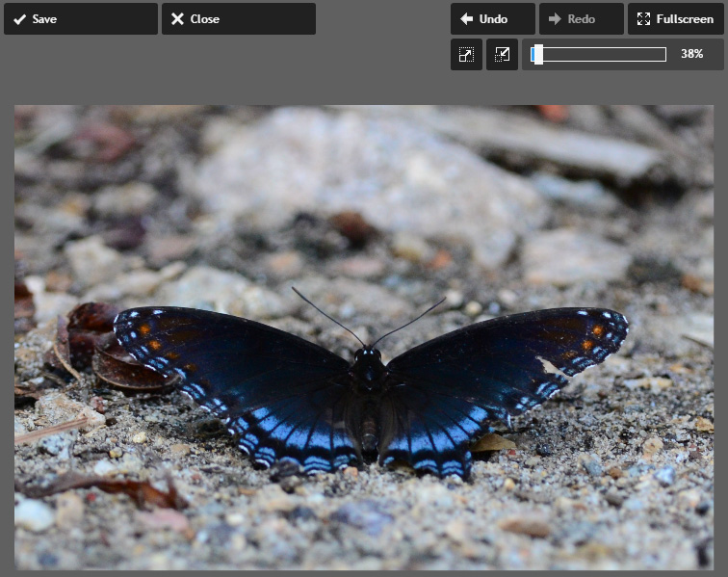Viewport: 728px width, 577px height.
Task: Click the 38% zoom level readout
Action: [x=691, y=55]
